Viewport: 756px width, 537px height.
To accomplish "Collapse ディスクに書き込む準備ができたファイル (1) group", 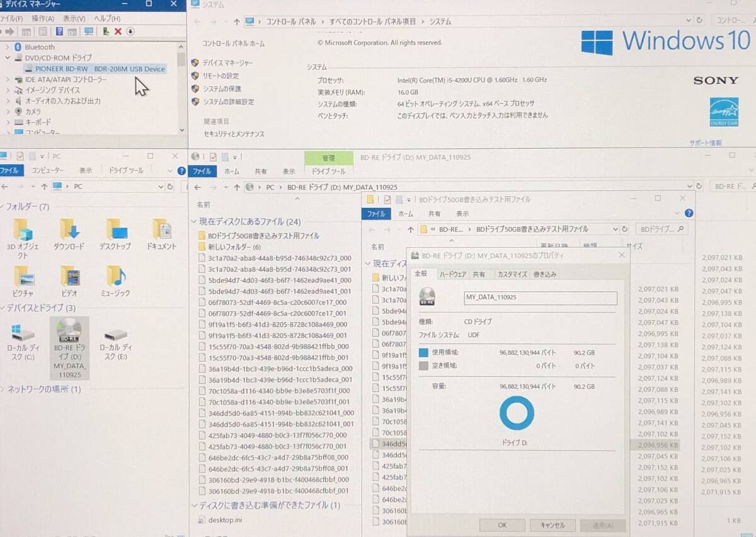I will point(195,505).
